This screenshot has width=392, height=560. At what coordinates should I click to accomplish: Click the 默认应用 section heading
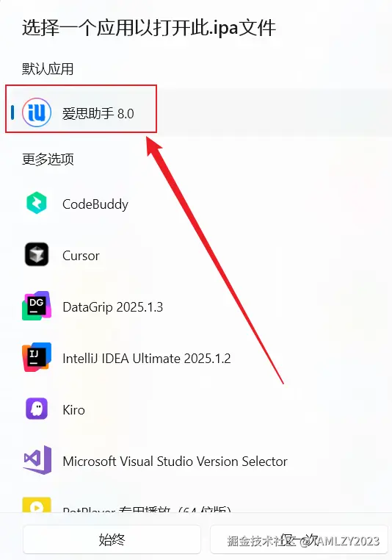(x=48, y=68)
